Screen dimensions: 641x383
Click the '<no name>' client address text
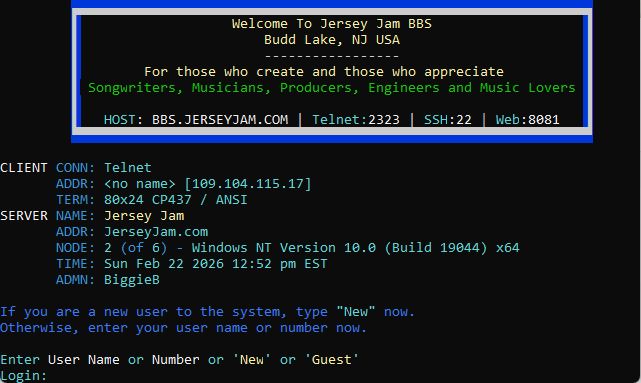[140, 184]
